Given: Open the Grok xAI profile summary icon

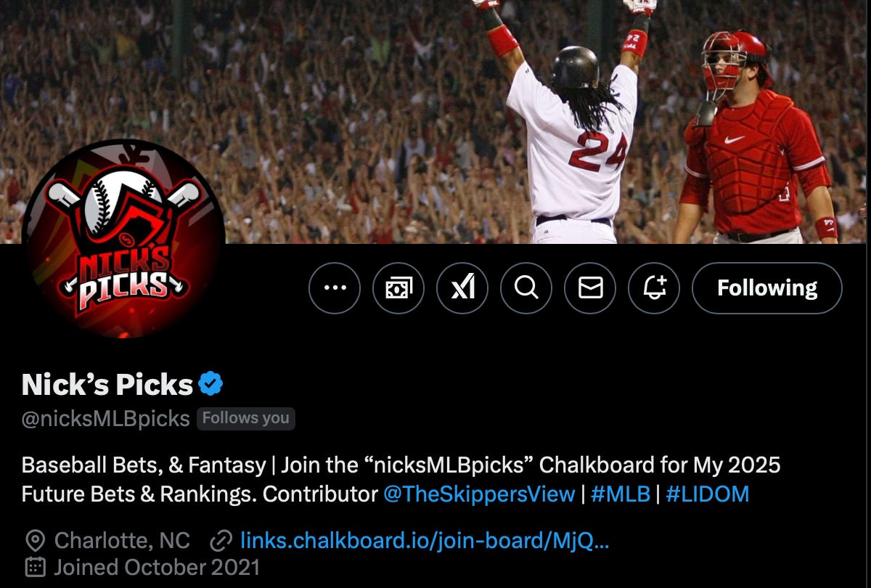Looking at the screenshot, I should click(x=462, y=288).
